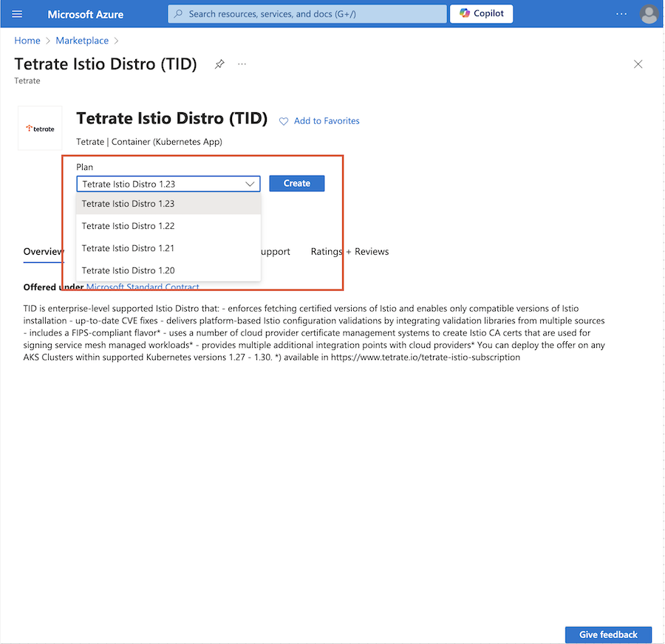Switch to the Ratings + Reviews tab
The image size is (665, 644).
(350, 251)
